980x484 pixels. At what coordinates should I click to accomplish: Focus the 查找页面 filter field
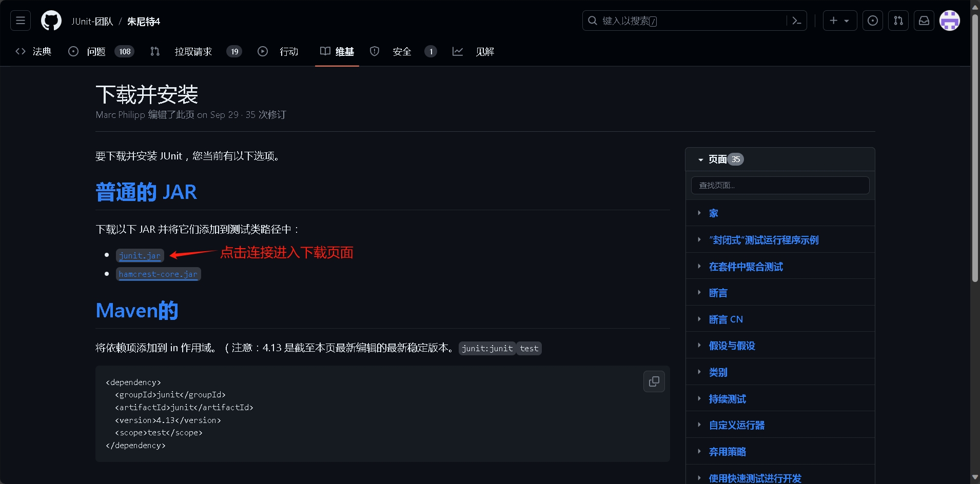(780, 185)
